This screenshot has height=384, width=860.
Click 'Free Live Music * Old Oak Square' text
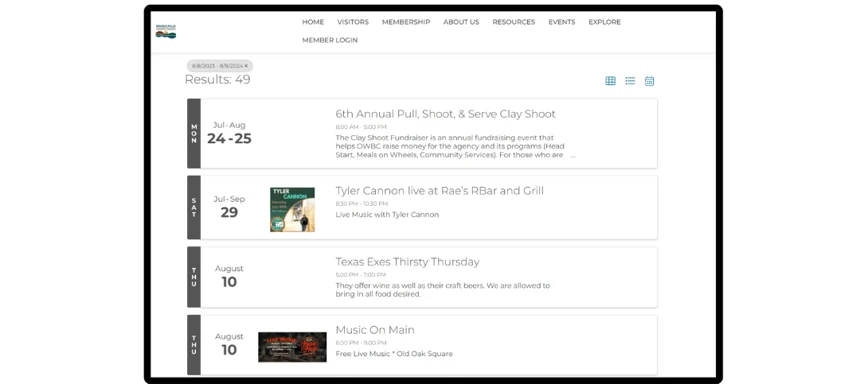pos(394,354)
